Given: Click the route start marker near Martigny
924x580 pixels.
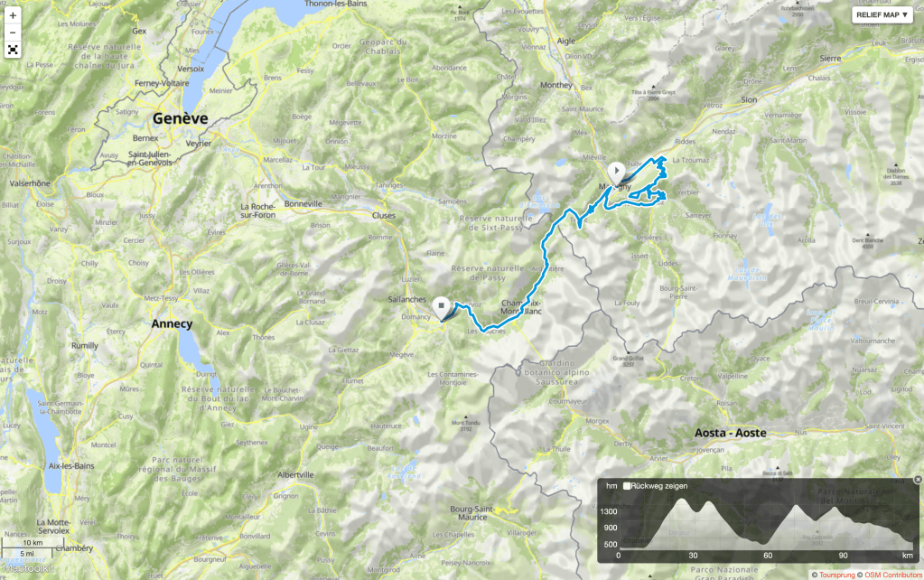Looking at the screenshot, I should pyautogui.click(x=616, y=173).
